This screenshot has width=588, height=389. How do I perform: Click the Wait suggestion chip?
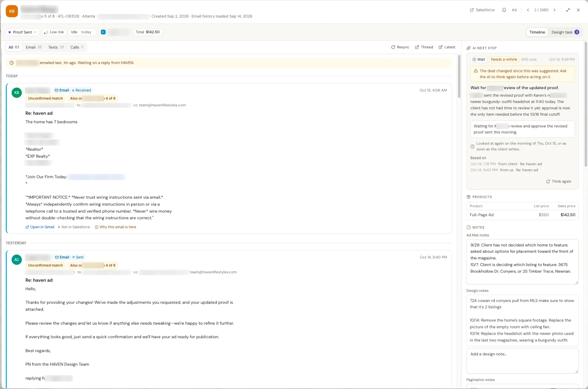tap(479, 60)
